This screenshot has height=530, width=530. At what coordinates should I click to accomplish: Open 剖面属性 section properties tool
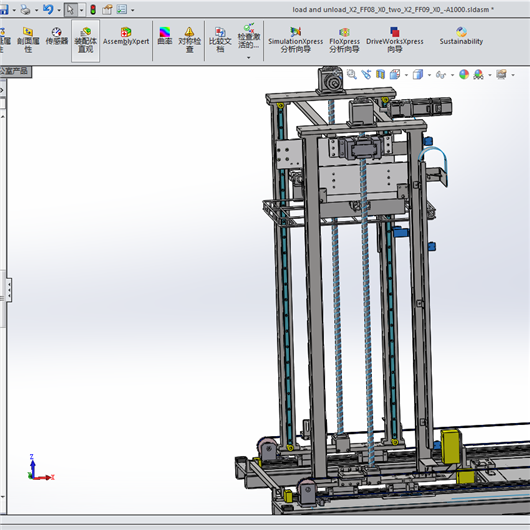point(28,40)
